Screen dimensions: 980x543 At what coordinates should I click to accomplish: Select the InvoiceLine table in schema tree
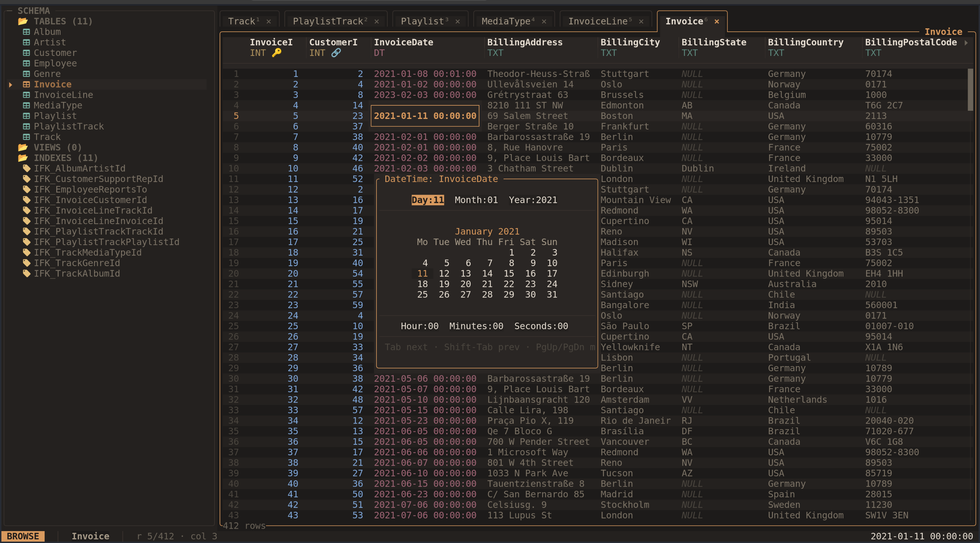[x=63, y=95]
